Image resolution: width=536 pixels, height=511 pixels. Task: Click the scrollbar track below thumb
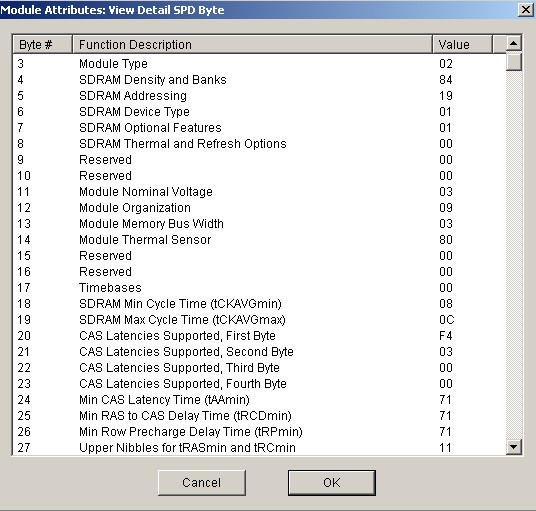[513, 255]
